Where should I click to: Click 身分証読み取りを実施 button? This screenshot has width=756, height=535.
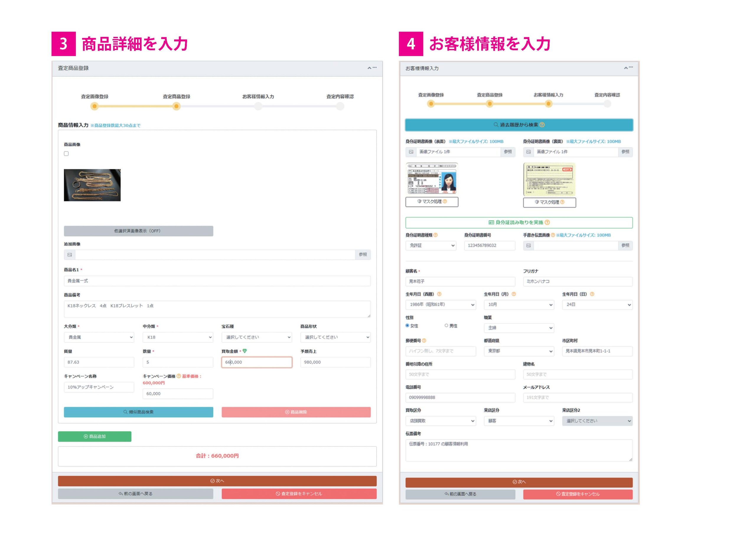(x=519, y=222)
